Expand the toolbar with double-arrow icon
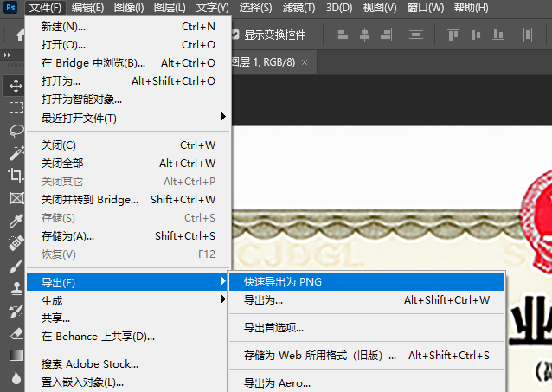This screenshot has width=552, height=392. [7, 55]
